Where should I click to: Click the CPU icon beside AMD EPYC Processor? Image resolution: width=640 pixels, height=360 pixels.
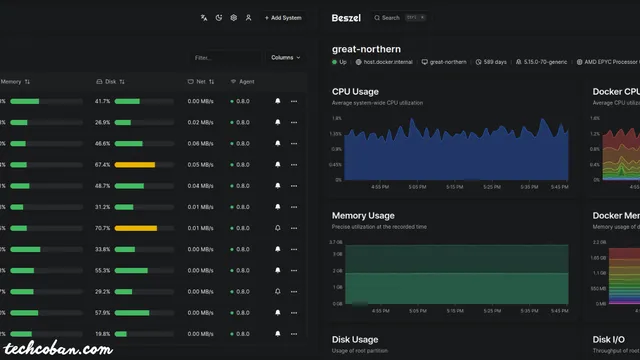[x=579, y=62]
